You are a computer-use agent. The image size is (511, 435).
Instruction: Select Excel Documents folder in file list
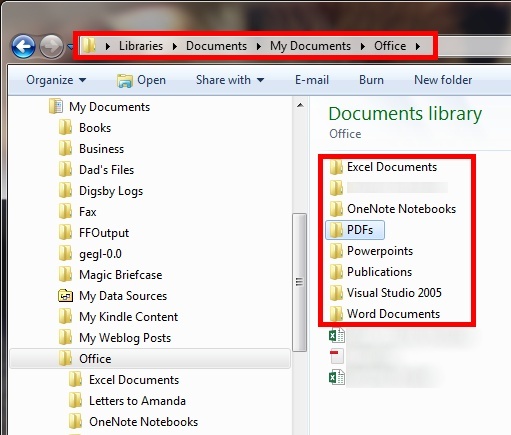[x=383, y=167]
